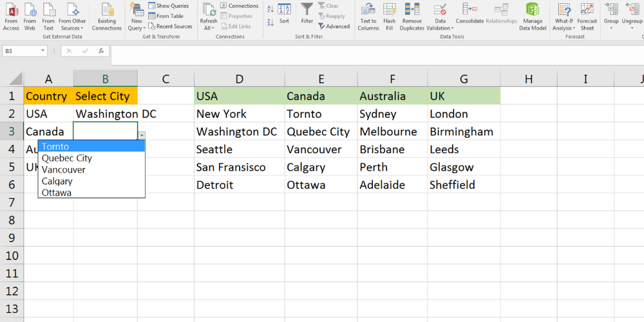
Task: Click the Canada cell in column A
Action: [x=48, y=132]
